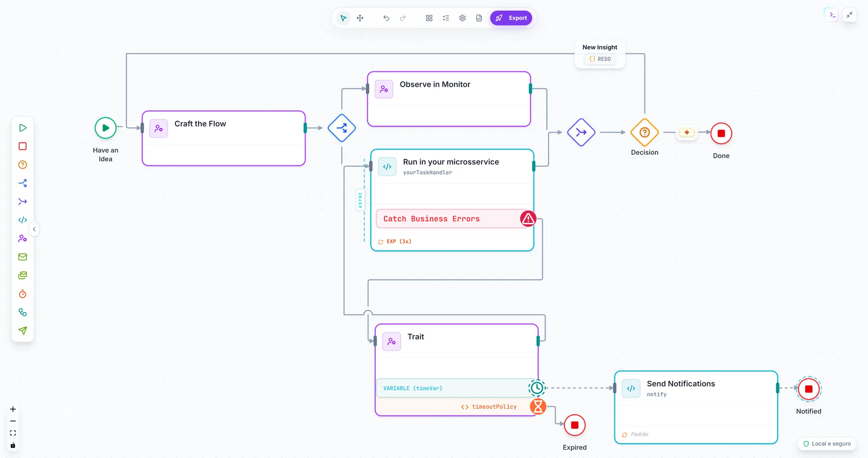
Task: Pick the mail envelope element from the palette
Action: pos(23,257)
